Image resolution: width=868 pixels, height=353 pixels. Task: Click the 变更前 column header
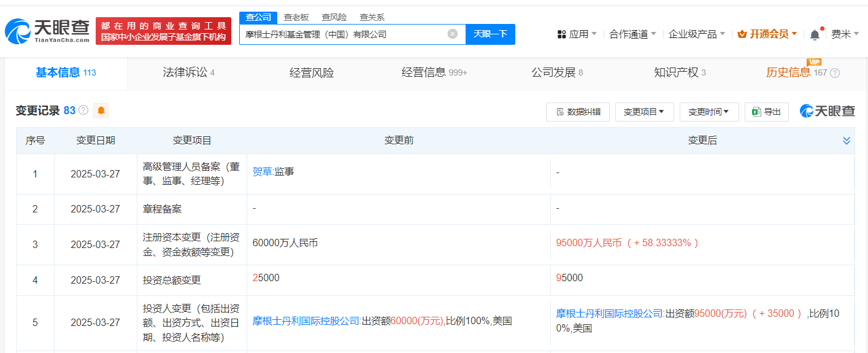399,141
